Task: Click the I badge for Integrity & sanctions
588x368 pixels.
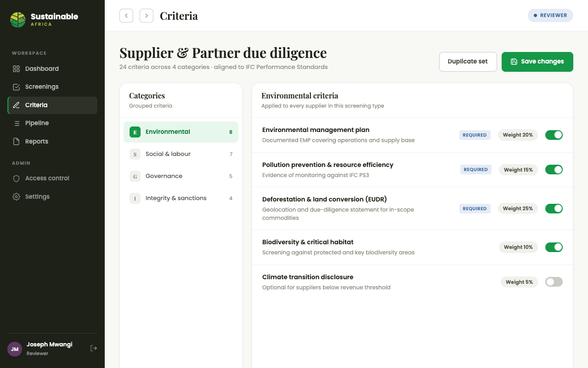Action: click(x=135, y=198)
